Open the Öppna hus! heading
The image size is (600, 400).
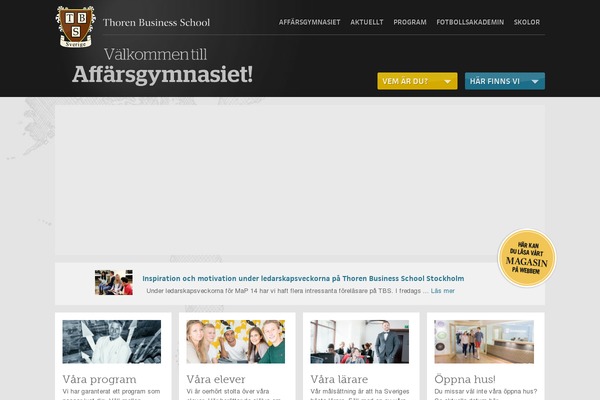click(465, 379)
